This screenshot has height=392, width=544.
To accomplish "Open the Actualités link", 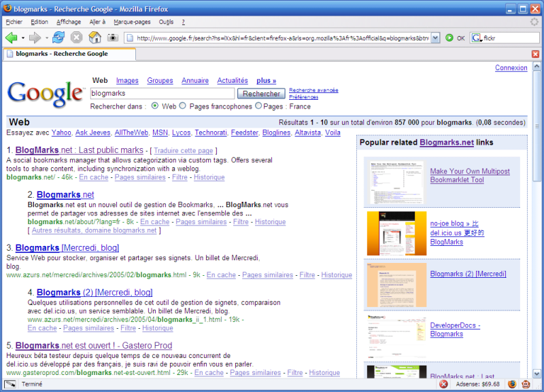I will pos(233,80).
